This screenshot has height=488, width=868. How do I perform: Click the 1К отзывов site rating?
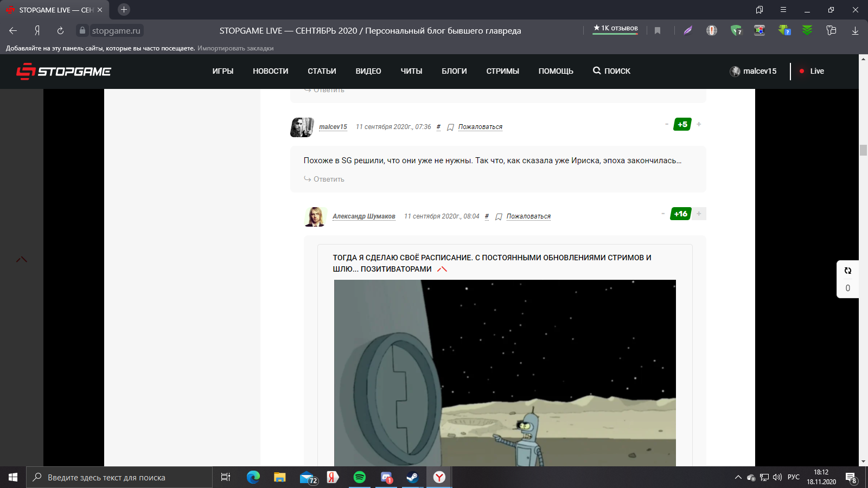pyautogui.click(x=615, y=28)
